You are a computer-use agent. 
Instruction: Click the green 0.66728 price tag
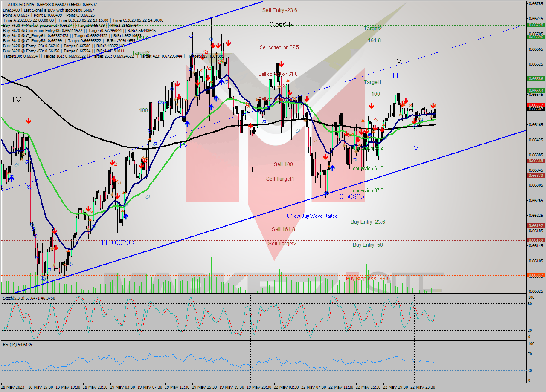(x=536, y=25)
